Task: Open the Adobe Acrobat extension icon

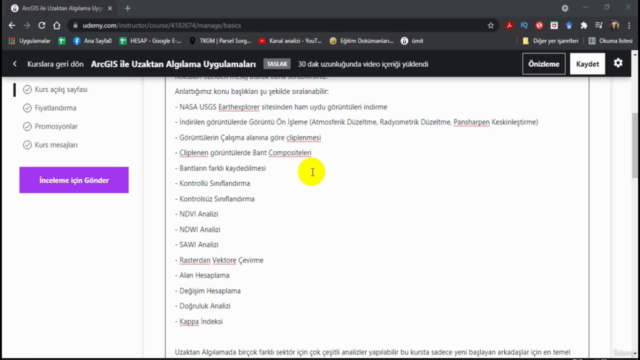Action: [x=509, y=25]
